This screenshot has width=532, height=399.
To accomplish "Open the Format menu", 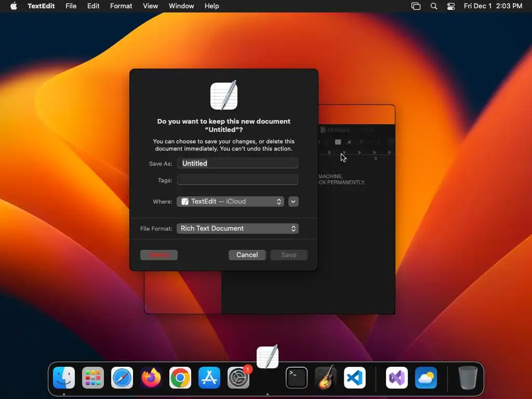I will coord(121,6).
